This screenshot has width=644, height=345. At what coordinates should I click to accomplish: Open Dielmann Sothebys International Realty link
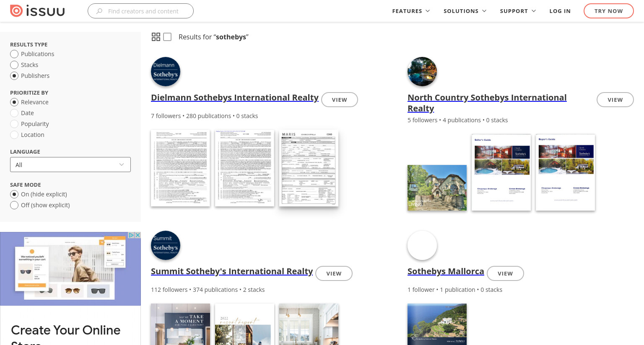pyautogui.click(x=235, y=98)
